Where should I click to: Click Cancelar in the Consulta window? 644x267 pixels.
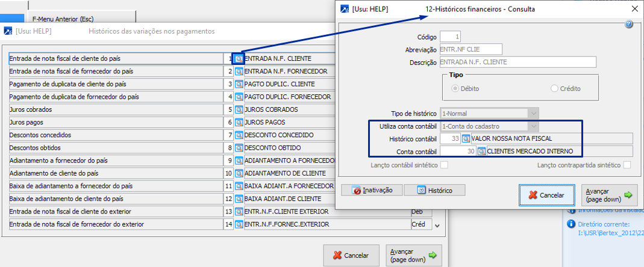click(546, 195)
